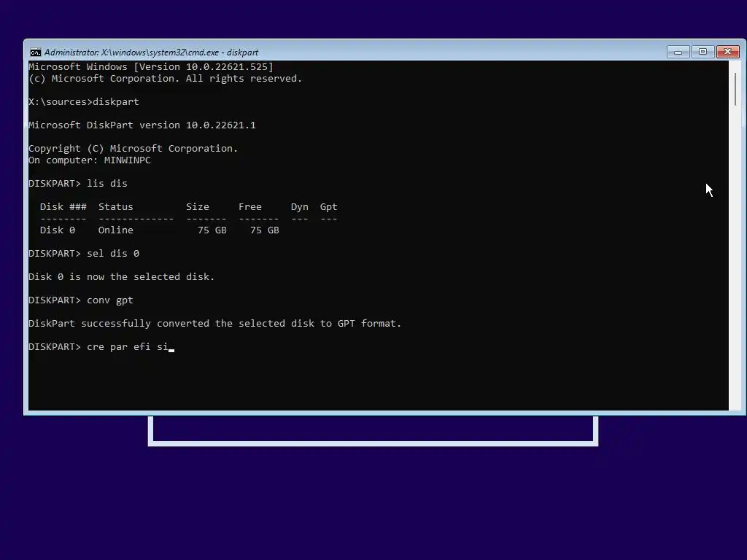Click the 'Free' column header
Screen dimensions: 747x560
tap(250, 207)
